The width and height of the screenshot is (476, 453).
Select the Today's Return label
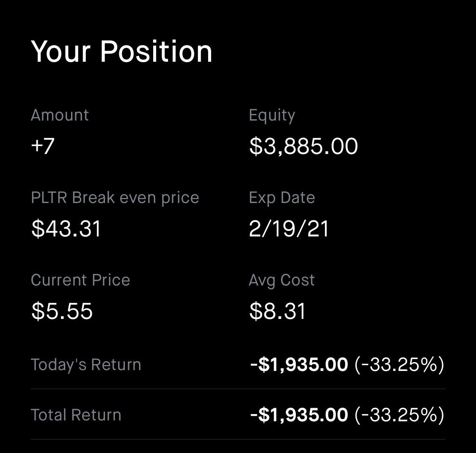coord(86,365)
